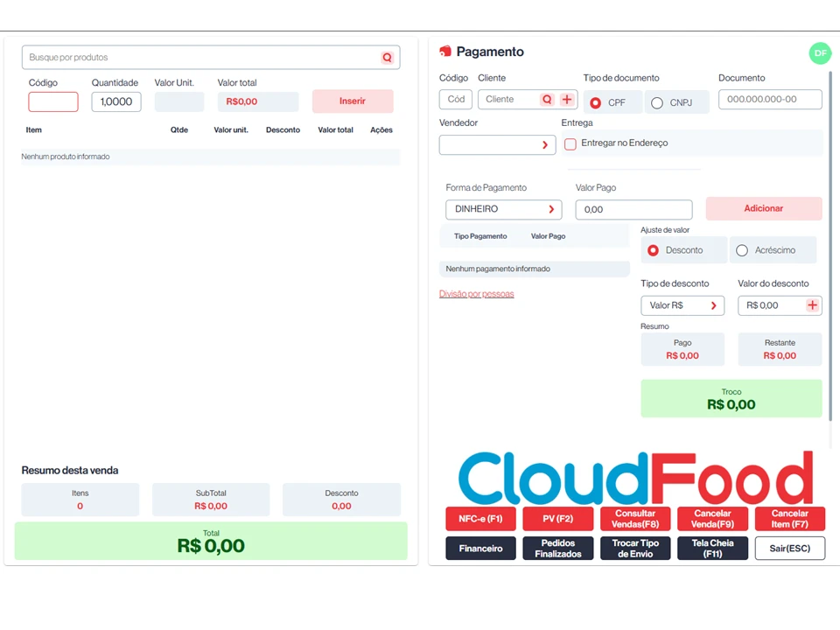Screen dimensions: 840x630
Task: Select the CPF document type
Action: click(x=596, y=102)
